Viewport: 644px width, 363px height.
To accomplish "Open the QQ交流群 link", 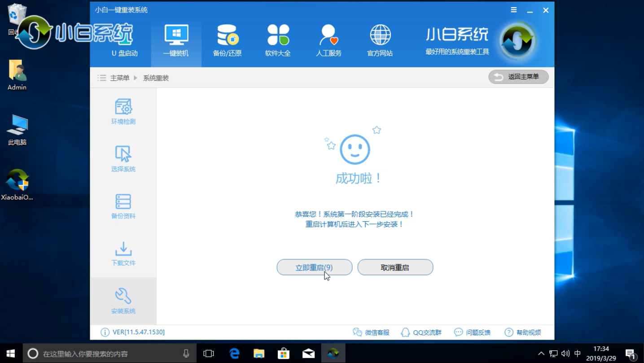I will pos(421,332).
